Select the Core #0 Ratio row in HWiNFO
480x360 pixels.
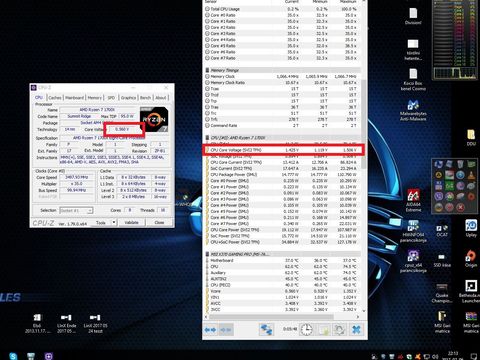point(282,15)
